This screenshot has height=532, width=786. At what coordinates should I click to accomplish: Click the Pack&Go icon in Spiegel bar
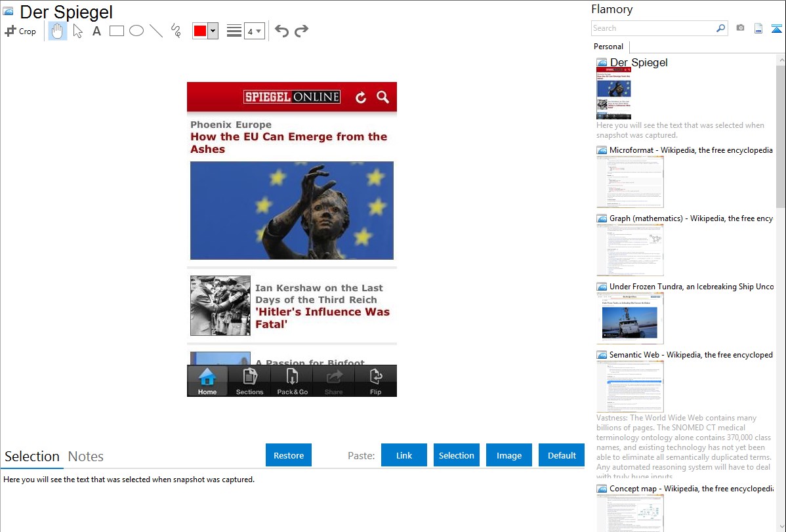(292, 381)
